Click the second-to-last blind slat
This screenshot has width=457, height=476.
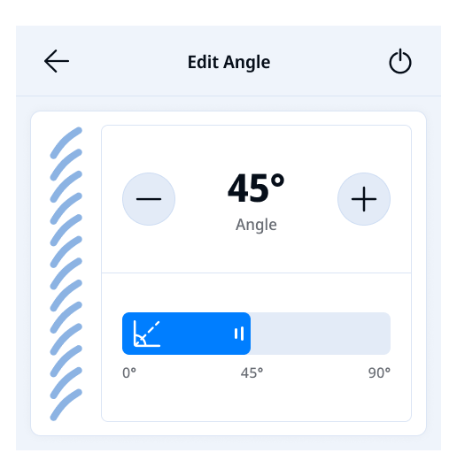66,383
